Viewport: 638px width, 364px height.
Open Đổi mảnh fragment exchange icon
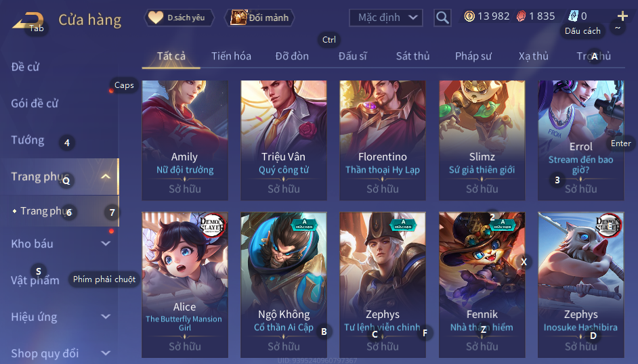click(x=238, y=18)
